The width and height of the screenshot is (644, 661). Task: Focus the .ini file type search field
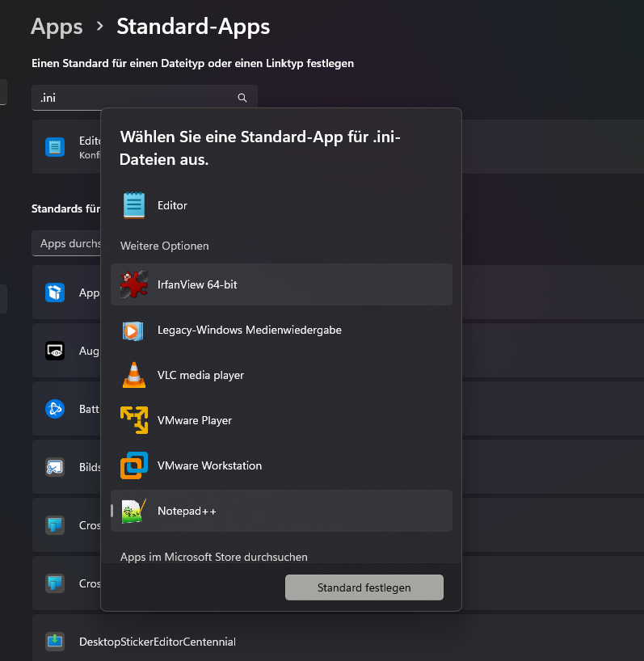145,98
